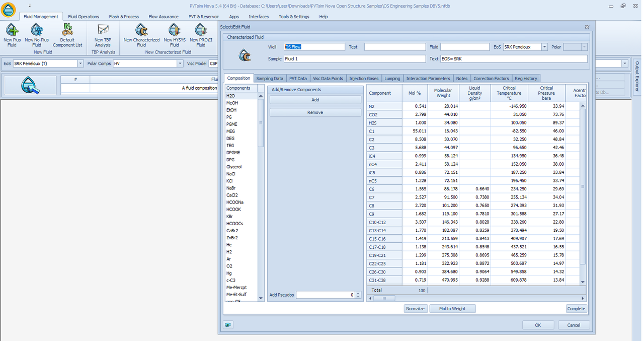Viewport: 644px width, 341px height.
Task: Open the Flow Assurance ribbon tab
Action: click(x=164, y=17)
